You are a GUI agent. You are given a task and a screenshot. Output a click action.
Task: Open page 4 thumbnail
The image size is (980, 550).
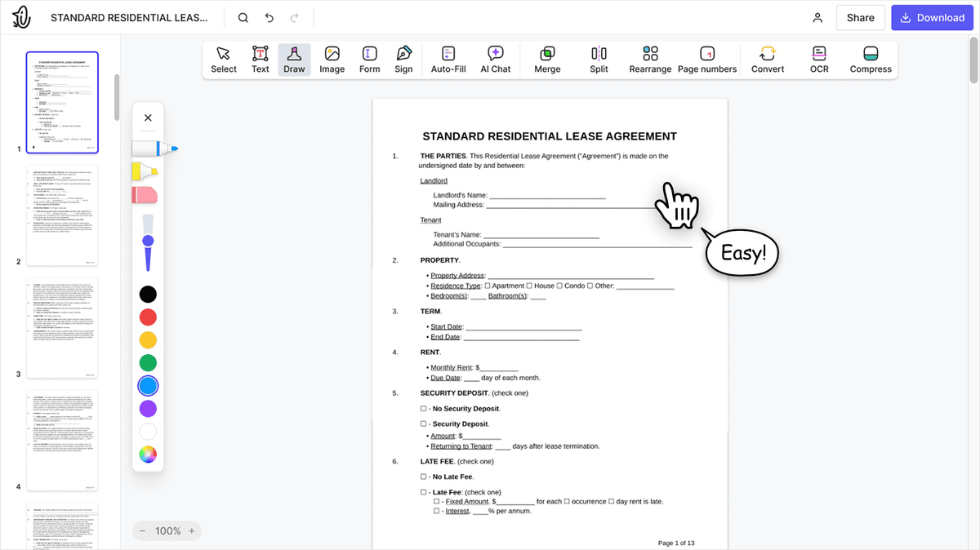pos(62,441)
